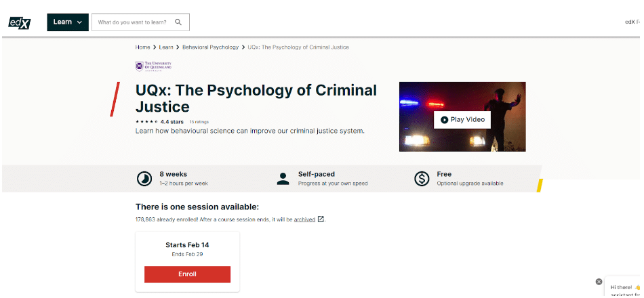Click the external link icon after archived
Screen dimensions: 644x298
pyautogui.click(x=321, y=219)
